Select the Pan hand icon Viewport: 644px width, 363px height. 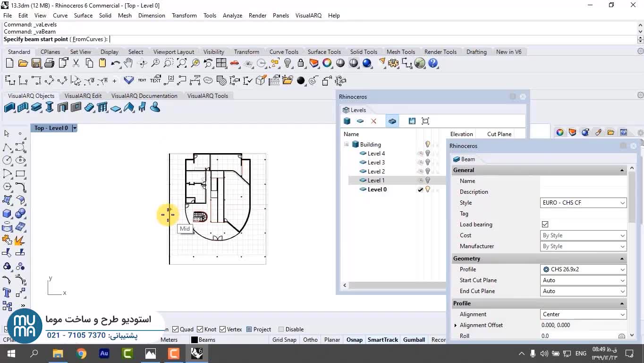128,63
